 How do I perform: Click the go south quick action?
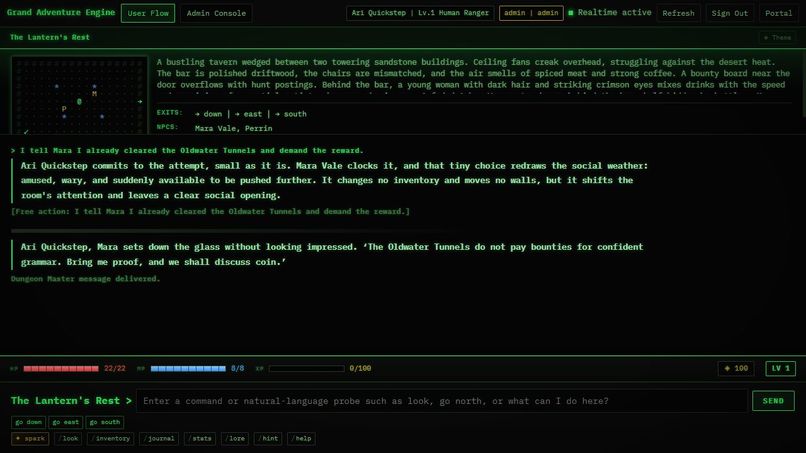(x=105, y=422)
